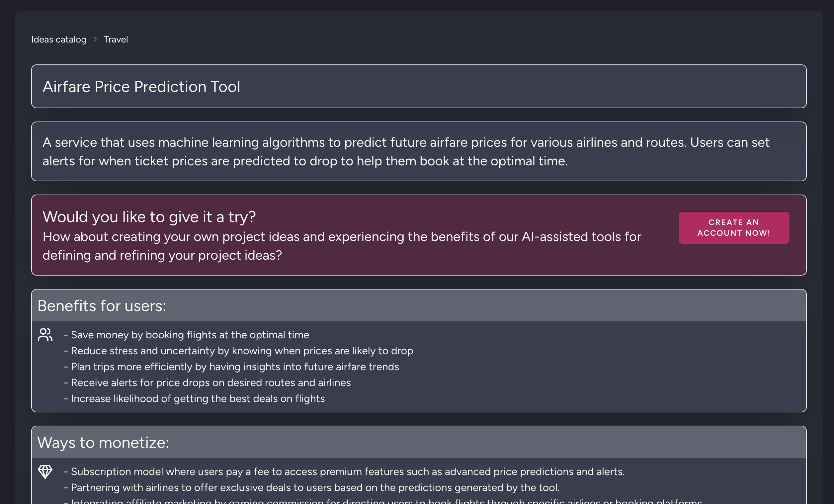The width and height of the screenshot is (834, 504).
Task: Go to the Travel category breadcrumb
Action: pos(116,39)
